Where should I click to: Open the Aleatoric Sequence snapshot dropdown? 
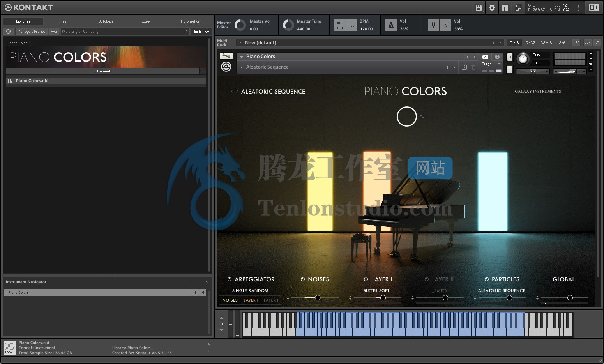click(242, 67)
